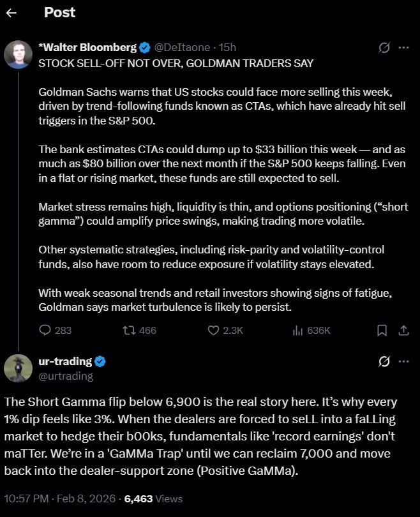
Task: Open the ur-trading profile avatar
Action: click(19, 368)
